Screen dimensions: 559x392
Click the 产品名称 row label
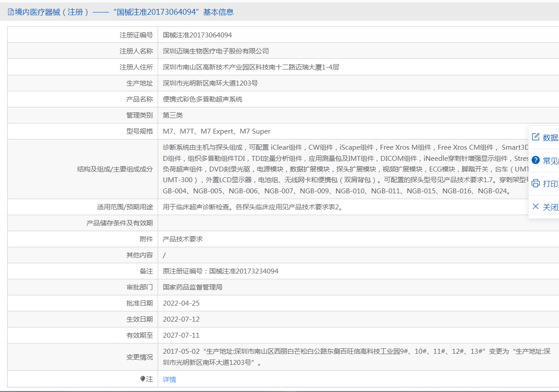pos(139,99)
